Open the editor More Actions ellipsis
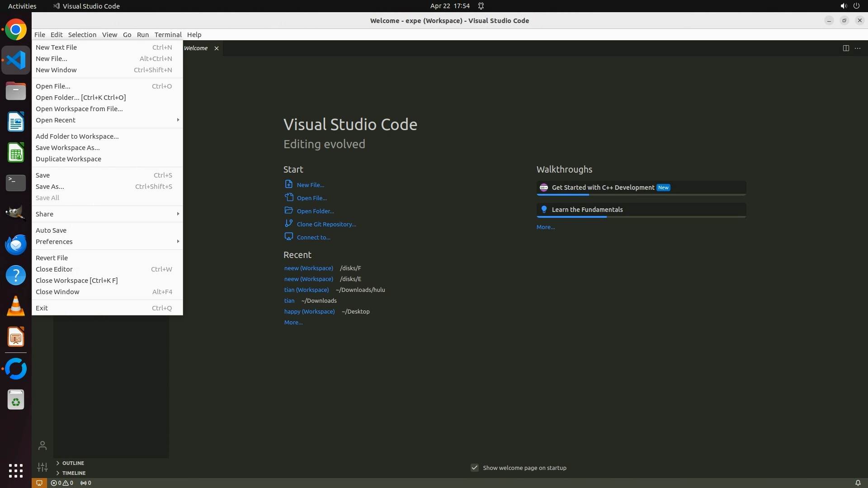Viewport: 868px width, 488px height. [858, 48]
